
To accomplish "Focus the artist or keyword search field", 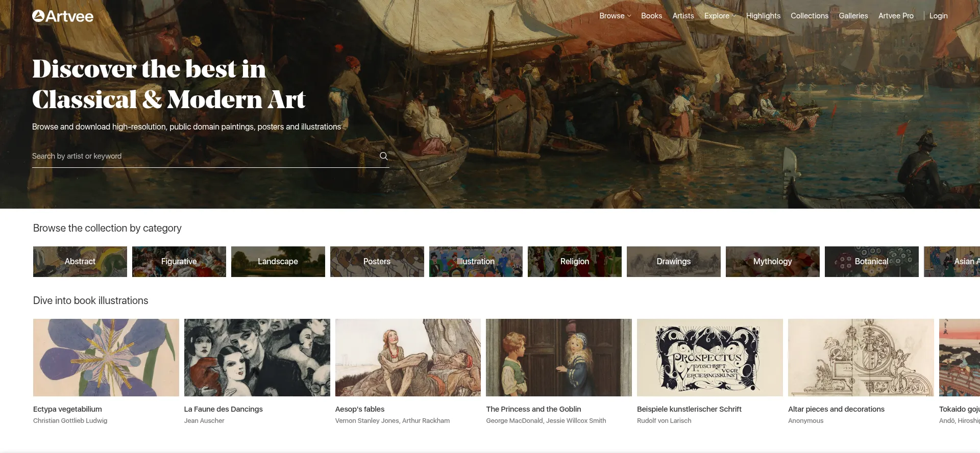I will coord(204,156).
